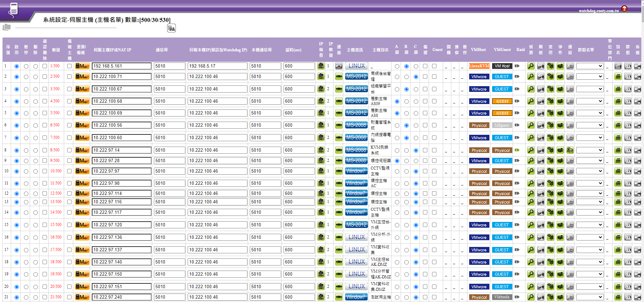Click the watchdog.rooty.com.tw link
The width and height of the screenshot is (644, 302).
[x=598, y=11]
